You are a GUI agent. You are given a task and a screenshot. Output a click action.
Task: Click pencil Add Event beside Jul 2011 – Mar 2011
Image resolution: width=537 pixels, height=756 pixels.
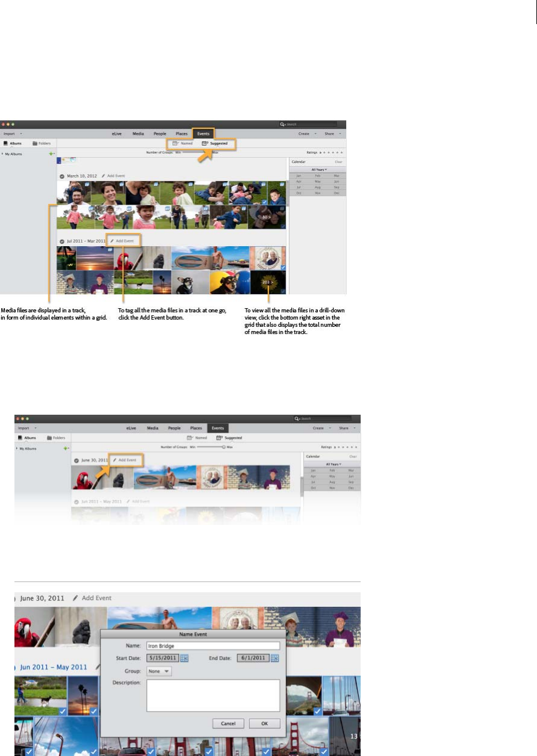tap(122, 241)
